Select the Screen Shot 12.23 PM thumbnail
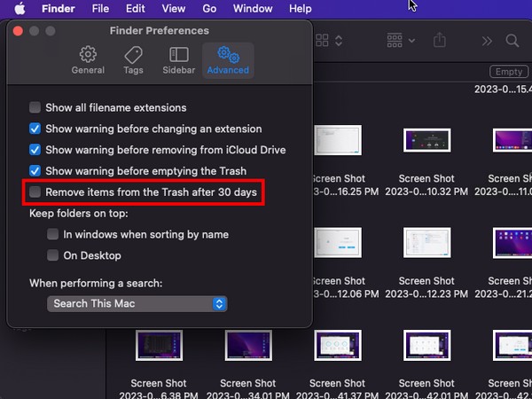The width and height of the screenshot is (532, 399). point(426,243)
